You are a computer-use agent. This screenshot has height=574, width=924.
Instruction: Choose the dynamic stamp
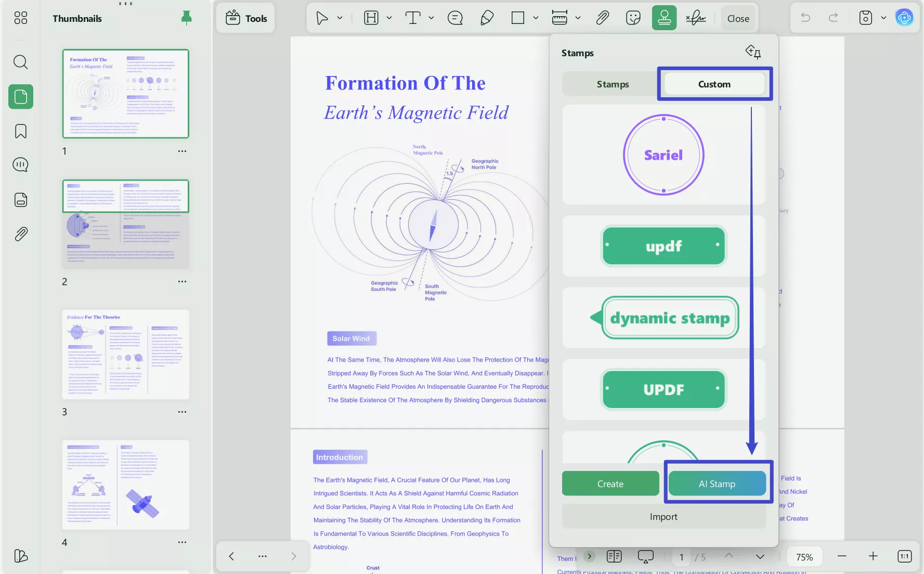[x=664, y=318]
